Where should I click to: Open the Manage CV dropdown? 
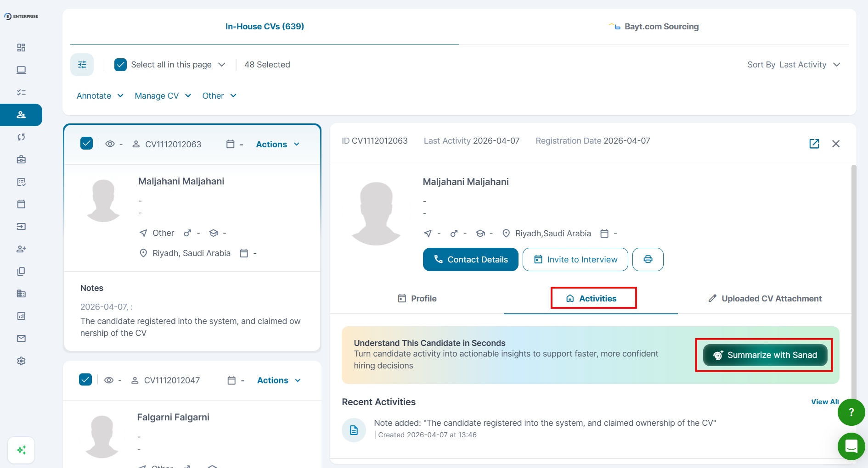tap(163, 96)
